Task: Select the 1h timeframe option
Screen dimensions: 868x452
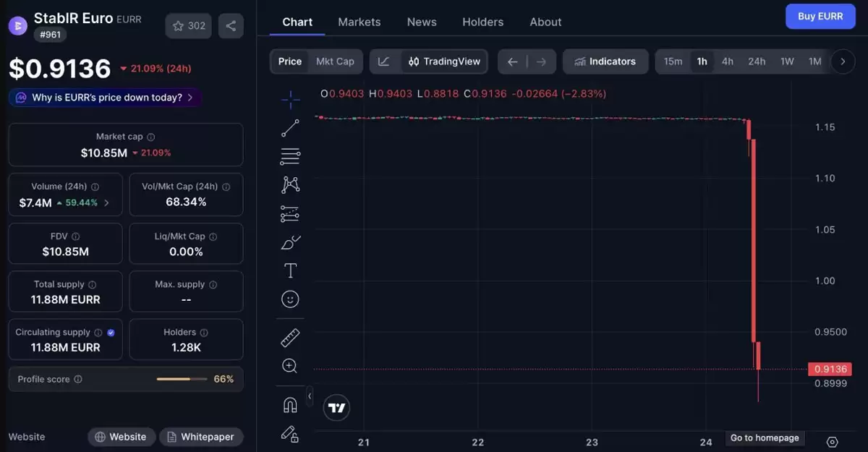Action: point(702,61)
